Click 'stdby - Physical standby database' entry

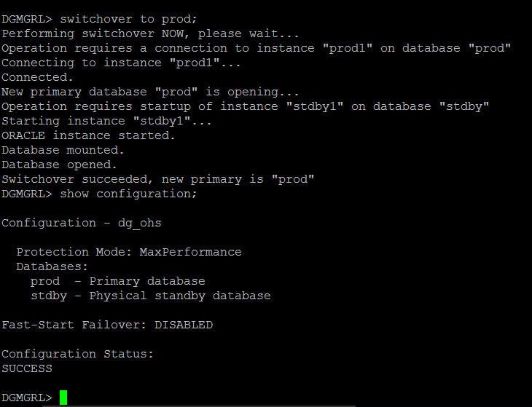point(151,296)
